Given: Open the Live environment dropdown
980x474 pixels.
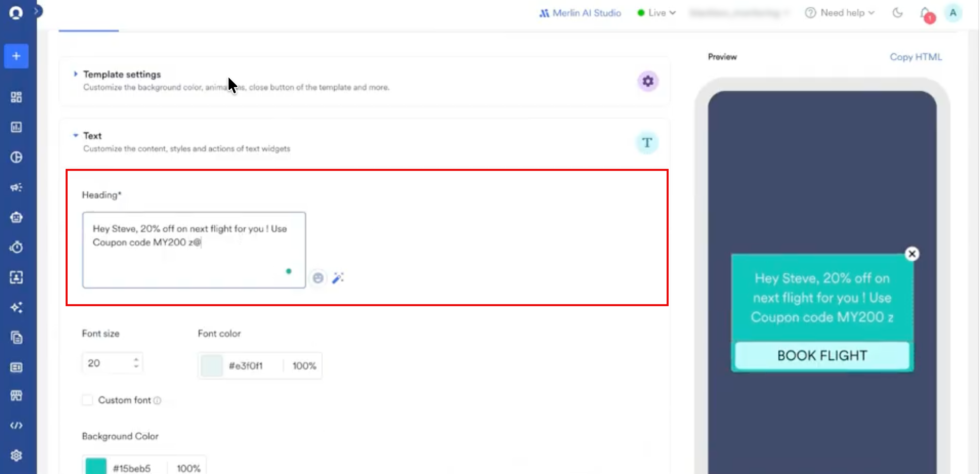Looking at the screenshot, I should click(x=657, y=13).
